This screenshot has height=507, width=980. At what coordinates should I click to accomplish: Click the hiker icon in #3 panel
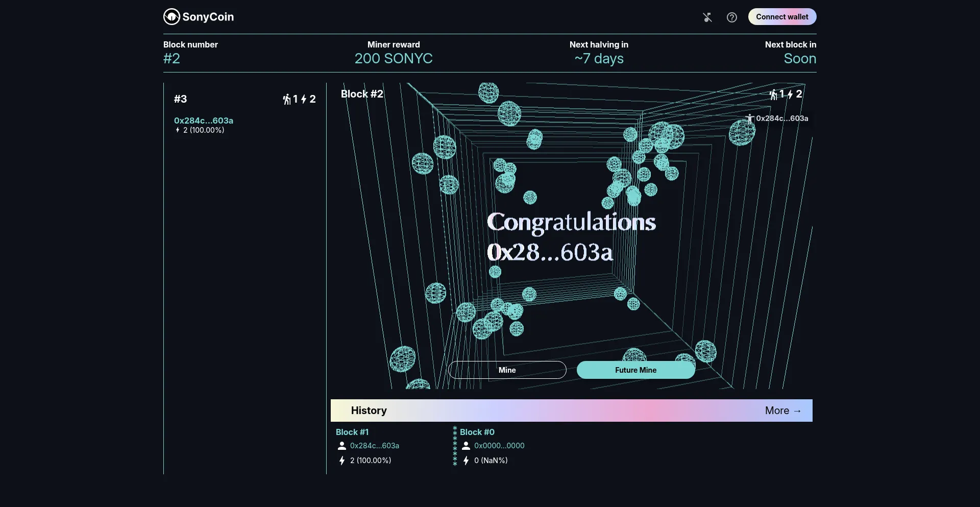287,99
